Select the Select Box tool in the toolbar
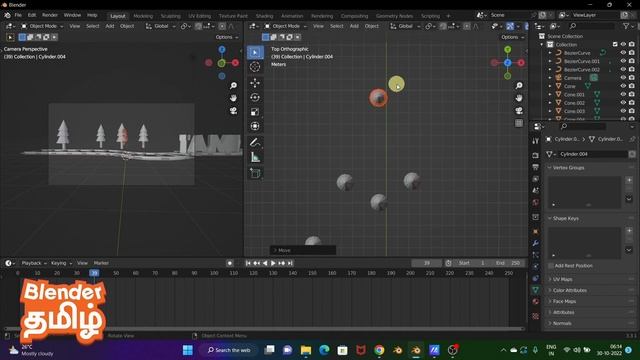This screenshot has height=360, width=640. pyautogui.click(x=255, y=52)
